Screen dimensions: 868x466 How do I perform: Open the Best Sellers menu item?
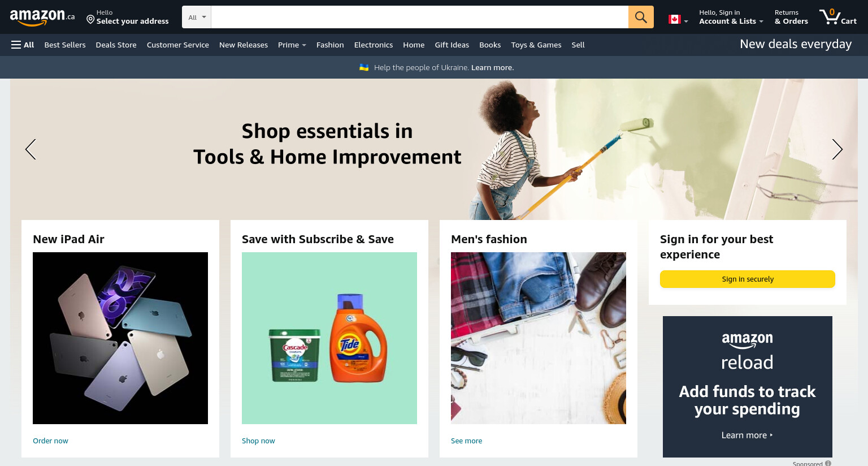click(65, 45)
